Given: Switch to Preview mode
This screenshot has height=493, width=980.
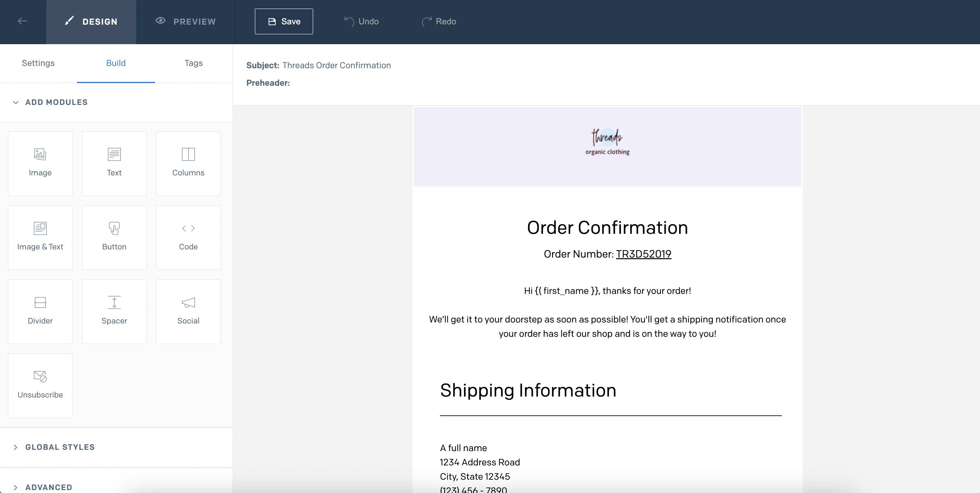Looking at the screenshot, I should [x=186, y=22].
